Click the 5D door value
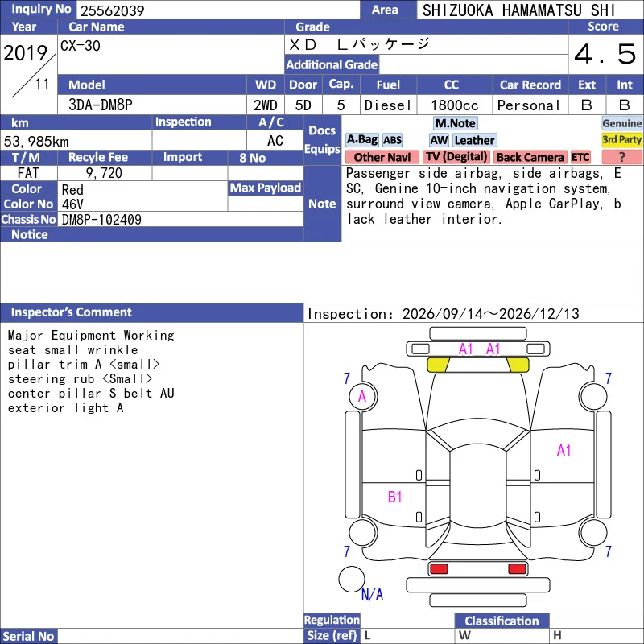 pyautogui.click(x=303, y=105)
